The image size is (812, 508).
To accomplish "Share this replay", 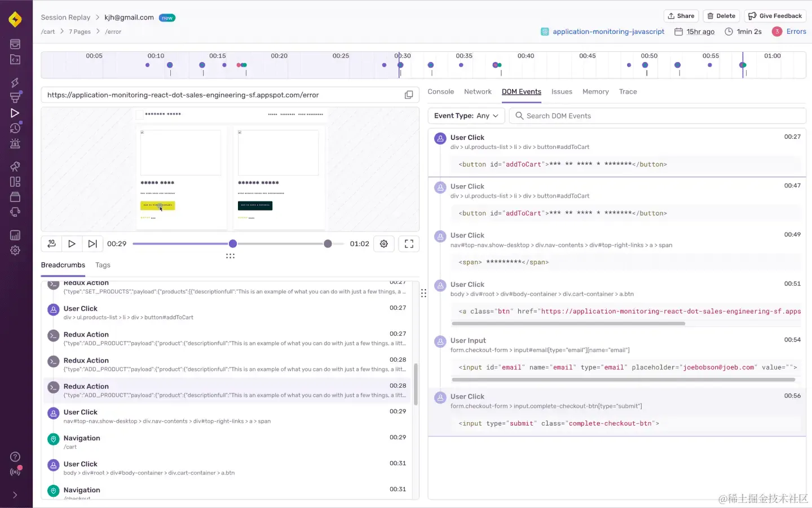I will (681, 16).
